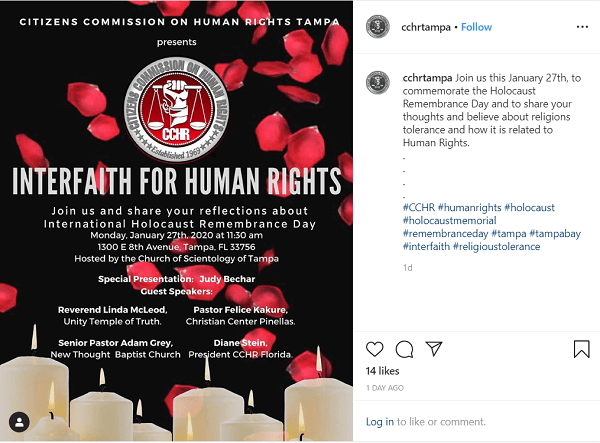600x443 pixels.
Task: Click avatar beside the caption
Action: [x=377, y=83]
